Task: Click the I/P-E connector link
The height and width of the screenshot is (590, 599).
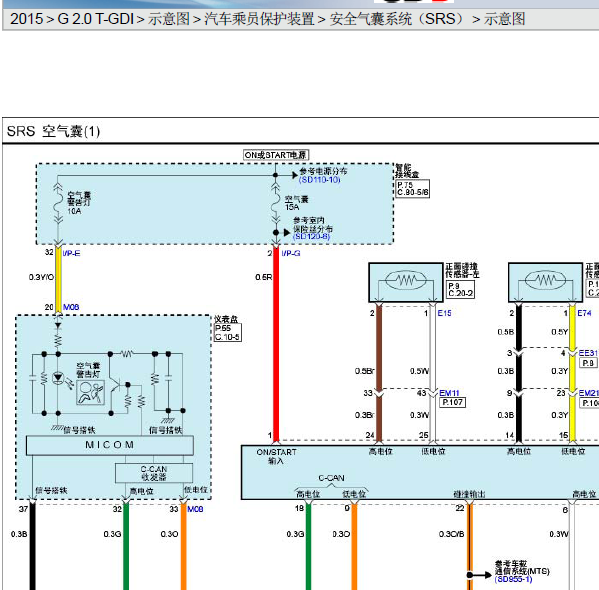Action: pos(71,253)
